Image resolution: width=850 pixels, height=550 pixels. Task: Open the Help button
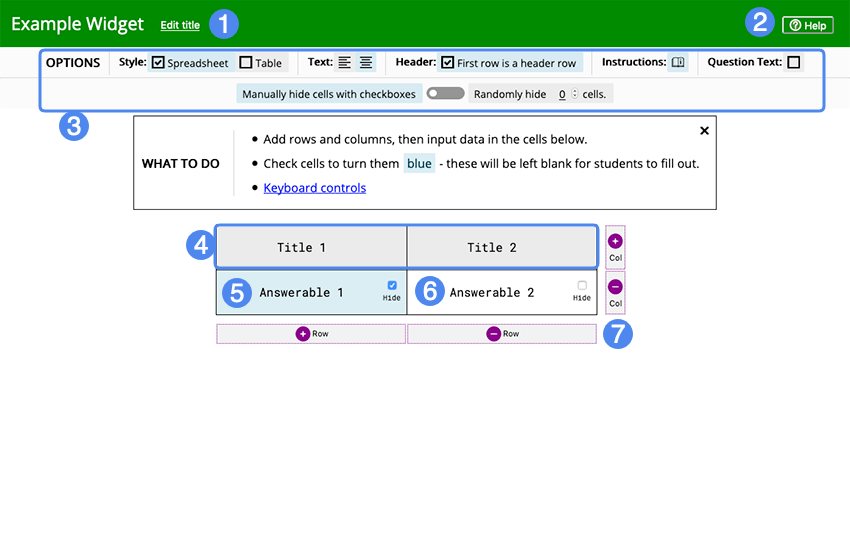click(808, 25)
